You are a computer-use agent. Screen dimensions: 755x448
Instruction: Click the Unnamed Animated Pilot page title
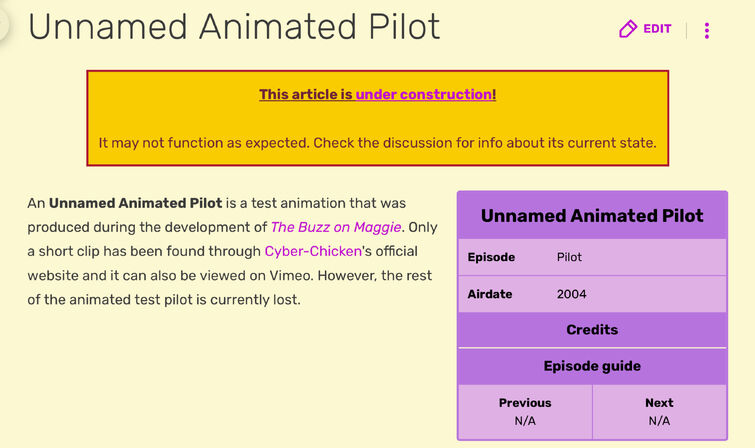click(234, 26)
